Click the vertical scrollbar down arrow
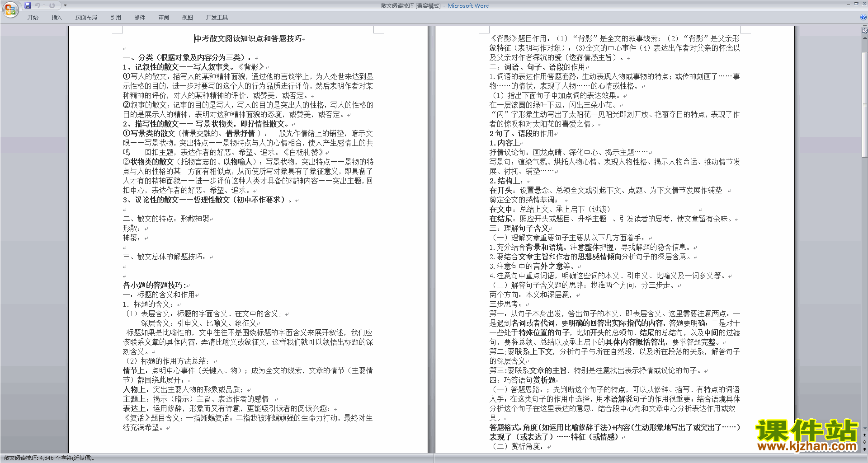This screenshot has width=868, height=463. (x=864, y=428)
